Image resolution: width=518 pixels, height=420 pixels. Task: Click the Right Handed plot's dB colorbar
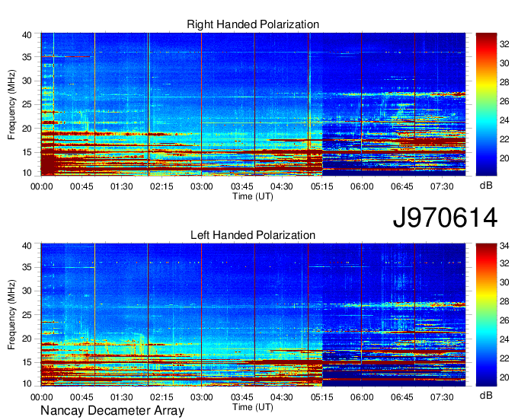486,104
